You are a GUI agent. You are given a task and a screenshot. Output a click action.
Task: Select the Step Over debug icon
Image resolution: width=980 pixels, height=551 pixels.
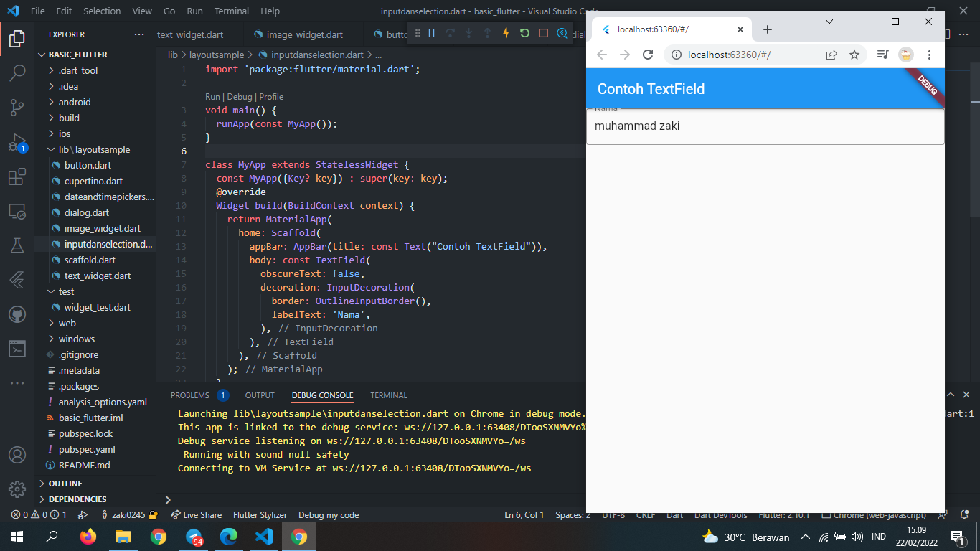[x=451, y=34]
